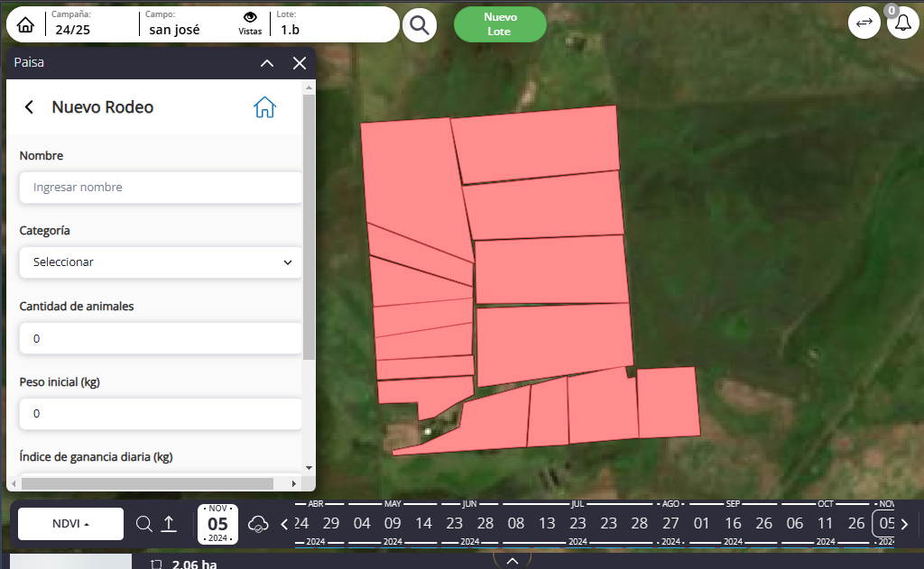Click the area icon beside 2.06 ha
Screen dimensions: 924x569
[x=156, y=564]
